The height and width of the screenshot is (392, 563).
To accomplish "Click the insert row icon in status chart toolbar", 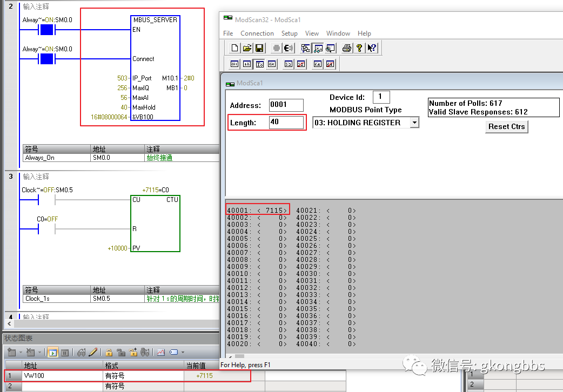I will pos(12,353).
